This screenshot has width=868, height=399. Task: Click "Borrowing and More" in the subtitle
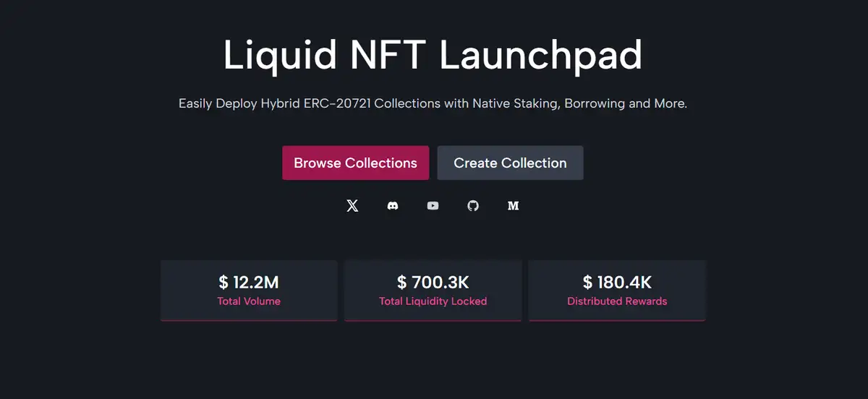point(625,103)
